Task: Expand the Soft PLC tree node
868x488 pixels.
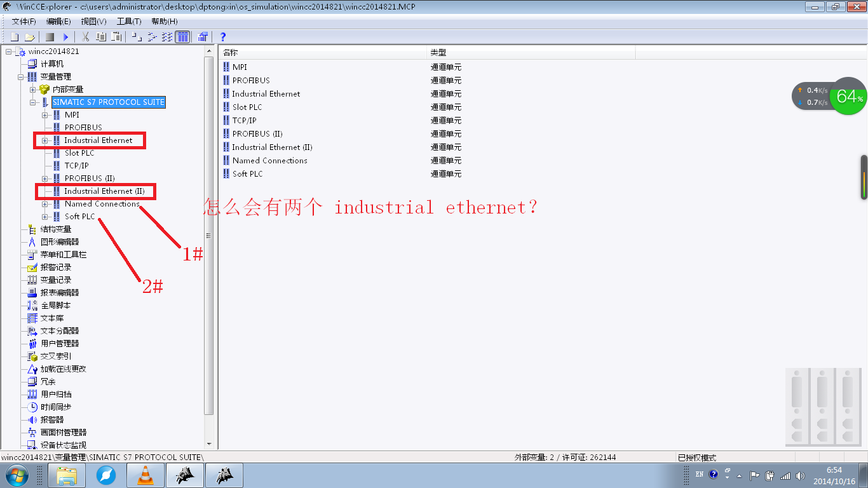Action: click(45, 217)
